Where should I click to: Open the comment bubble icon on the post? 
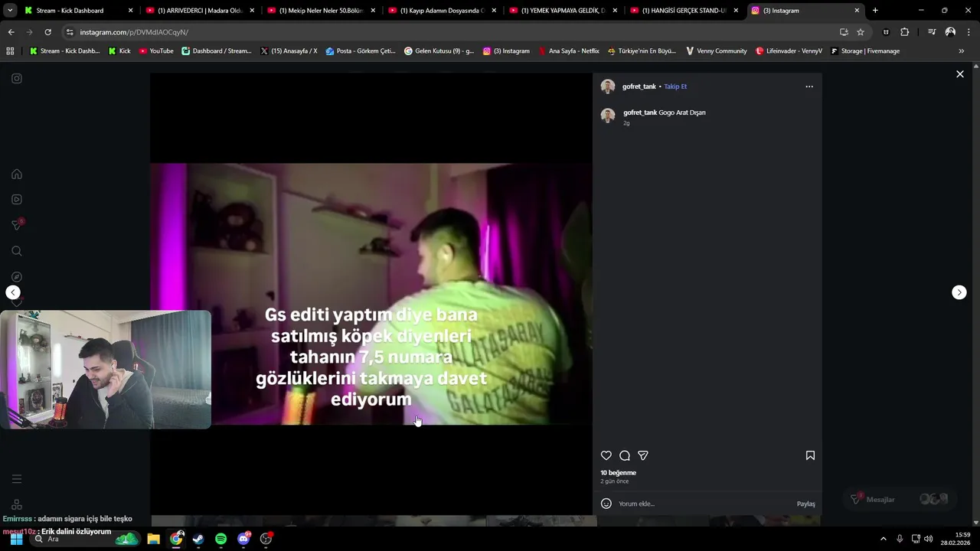(625, 455)
